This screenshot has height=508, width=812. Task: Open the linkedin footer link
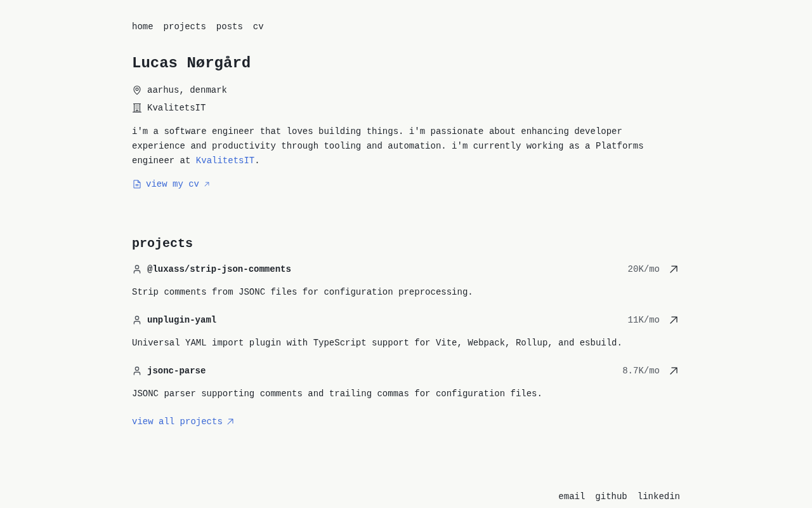tap(658, 497)
